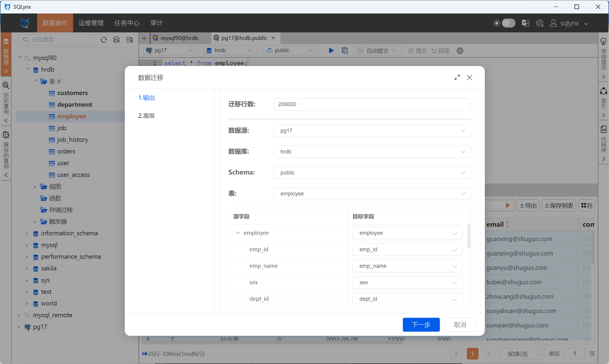
Task: Click the 取消 button
Action: point(460,325)
